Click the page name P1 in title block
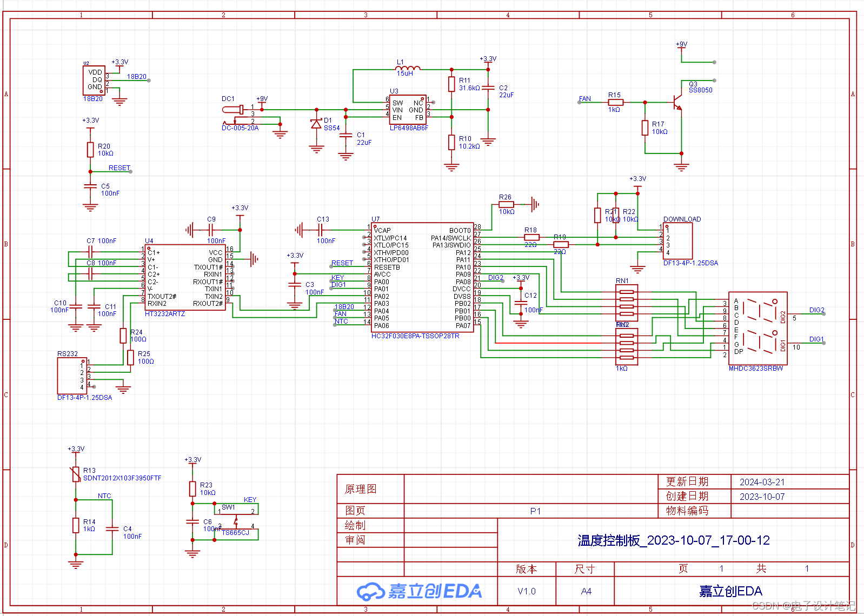This screenshot has height=616, width=864. pos(535,511)
